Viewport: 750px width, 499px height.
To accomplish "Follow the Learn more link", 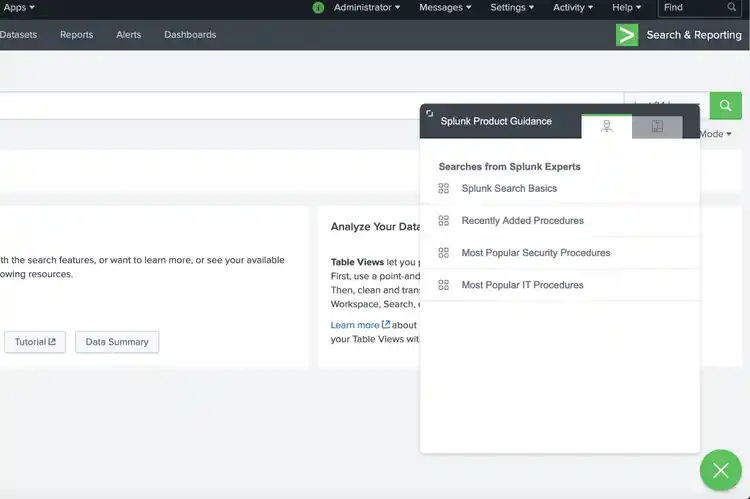I will click(360, 325).
